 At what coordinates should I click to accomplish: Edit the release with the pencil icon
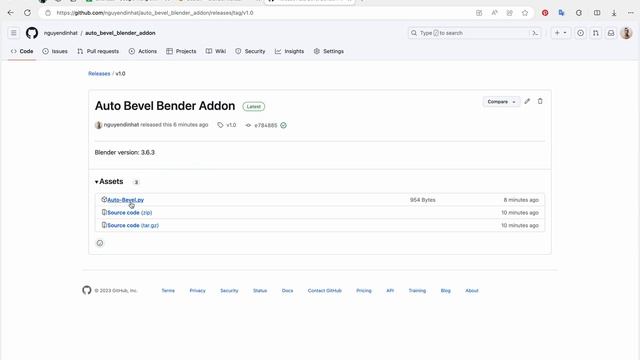click(527, 101)
